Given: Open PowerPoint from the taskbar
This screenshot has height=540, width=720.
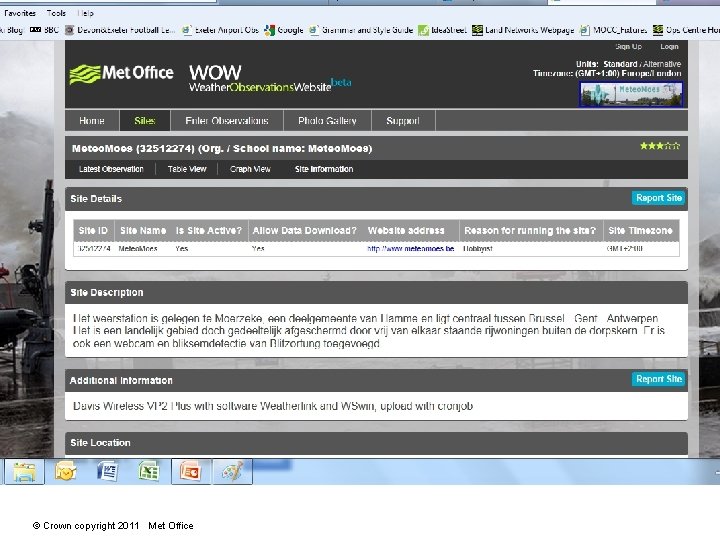Looking at the screenshot, I should click(191, 471).
